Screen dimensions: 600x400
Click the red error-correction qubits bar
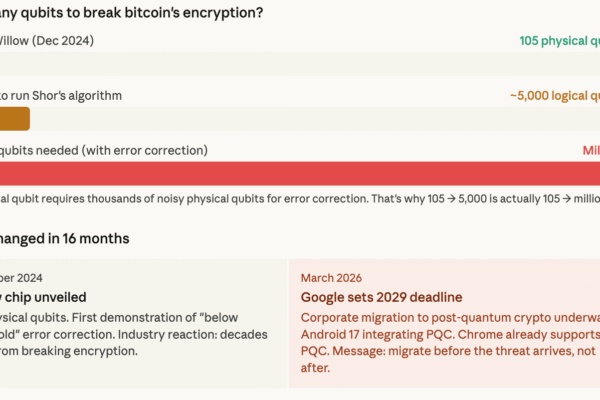pos(300,172)
